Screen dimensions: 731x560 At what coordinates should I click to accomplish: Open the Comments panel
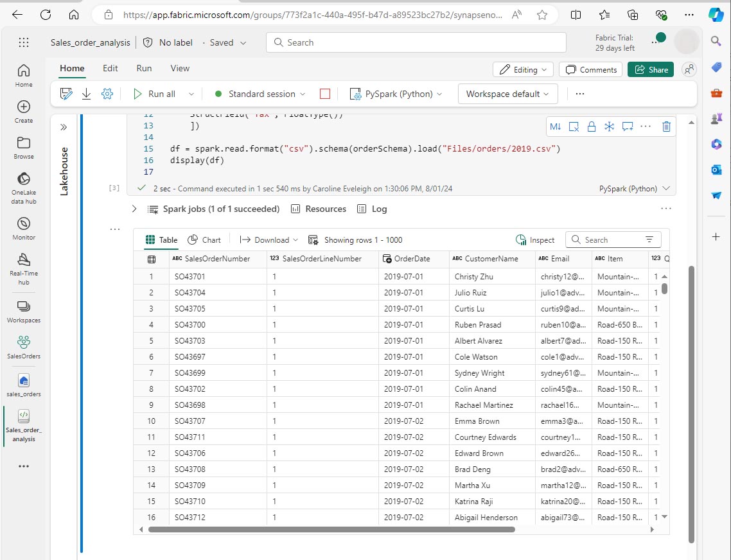591,69
